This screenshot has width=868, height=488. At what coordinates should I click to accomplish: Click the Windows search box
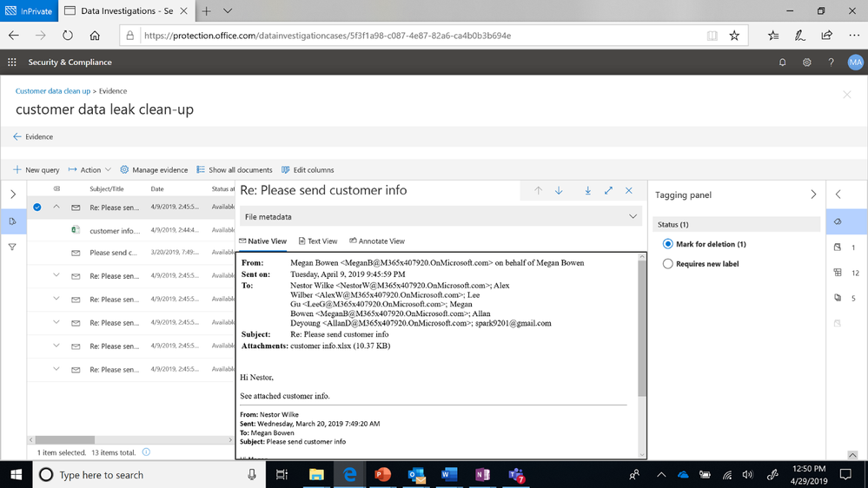pyautogui.click(x=149, y=475)
